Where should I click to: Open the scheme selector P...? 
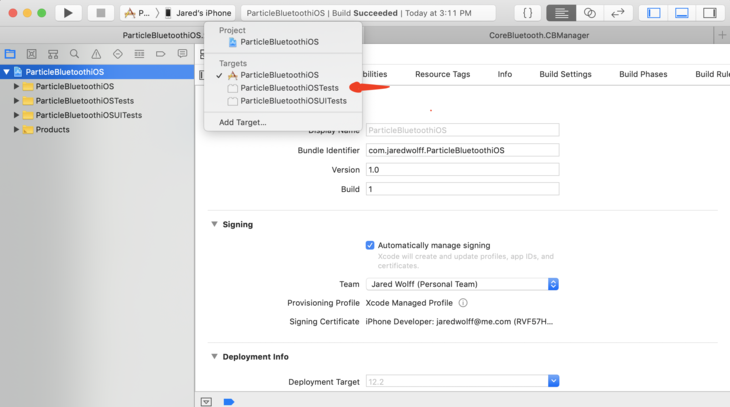tap(138, 13)
